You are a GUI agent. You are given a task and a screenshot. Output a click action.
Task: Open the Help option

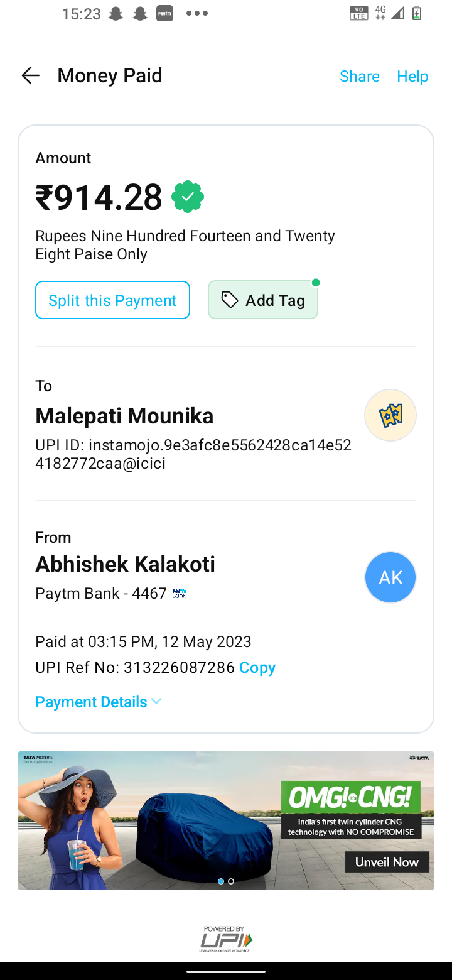point(412,76)
